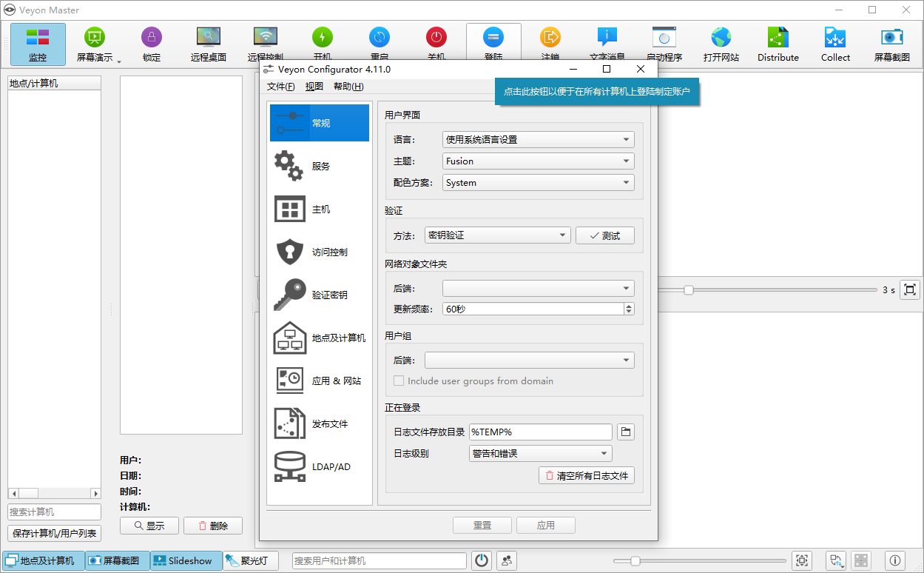Open 远程桌面 remote view tool
Image resolution: width=924 pixels, height=573 pixels.
[x=209, y=44]
